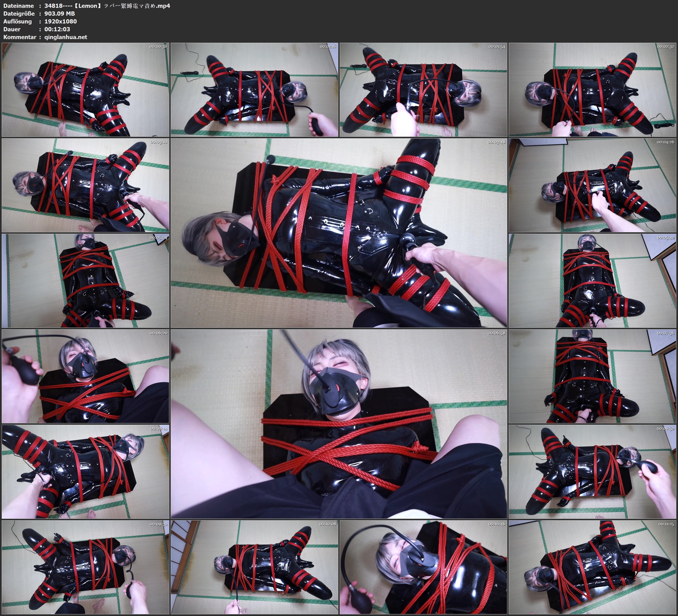Select the large frame at 00:03:48
The height and width of the screenshot is (616, 678).
click(339, 233)
